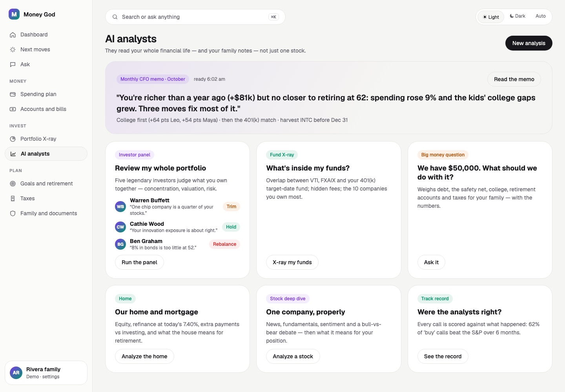Click See the record button
565x392 pixels.
[x=443, y=356]
